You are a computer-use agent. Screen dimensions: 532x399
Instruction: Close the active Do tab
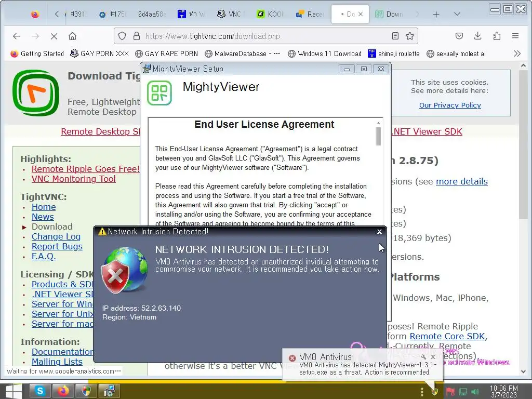click(361, 14)
